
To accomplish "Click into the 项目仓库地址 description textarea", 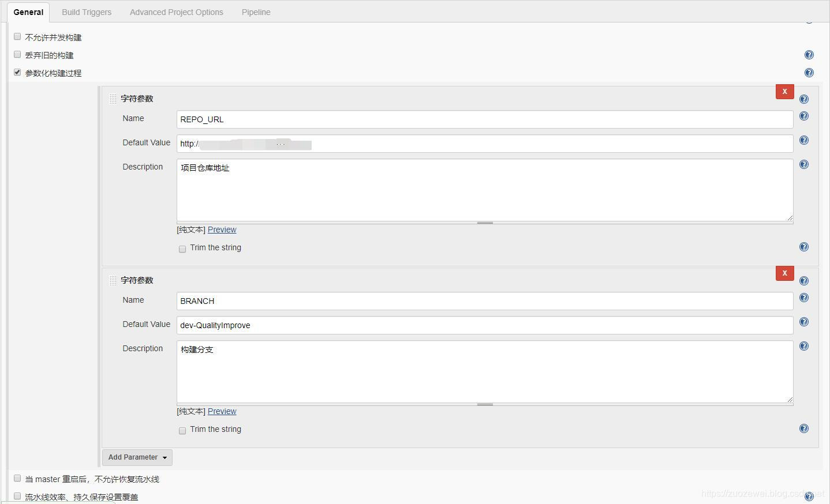I will tap(485, 190).
